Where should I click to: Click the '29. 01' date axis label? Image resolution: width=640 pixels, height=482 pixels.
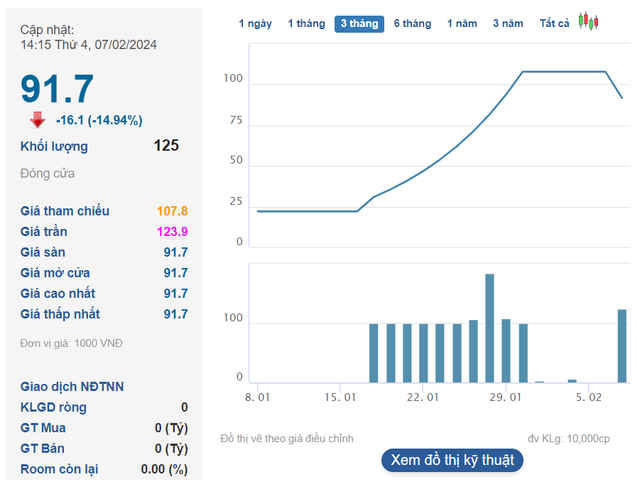[506, 397]
